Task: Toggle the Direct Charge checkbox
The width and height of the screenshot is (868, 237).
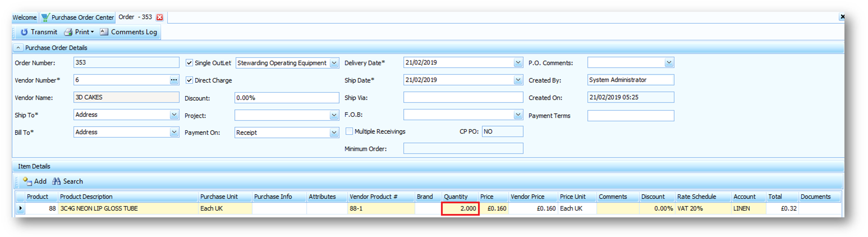Action: click(x=189, y=80)
